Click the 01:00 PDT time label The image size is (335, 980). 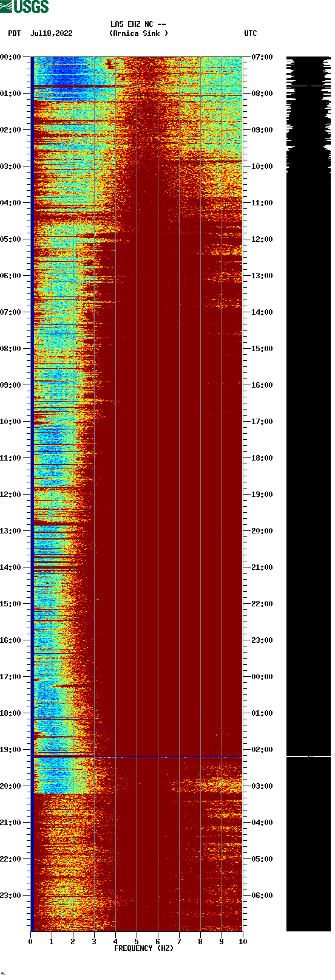11,94
